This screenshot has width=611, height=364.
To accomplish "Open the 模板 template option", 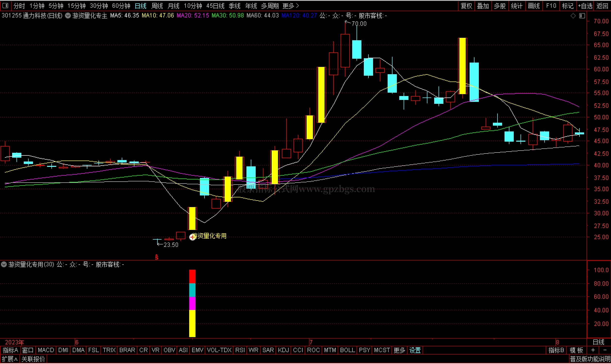I will pyautogui.click(x=576, y=350).
